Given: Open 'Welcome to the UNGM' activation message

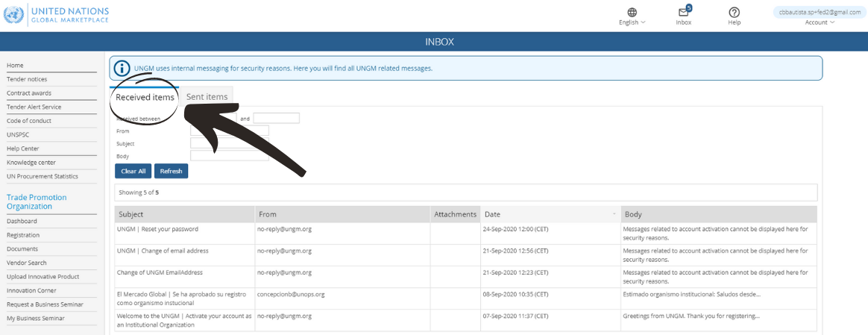Looking at the screenshot, I should click(x=184, y=320).
